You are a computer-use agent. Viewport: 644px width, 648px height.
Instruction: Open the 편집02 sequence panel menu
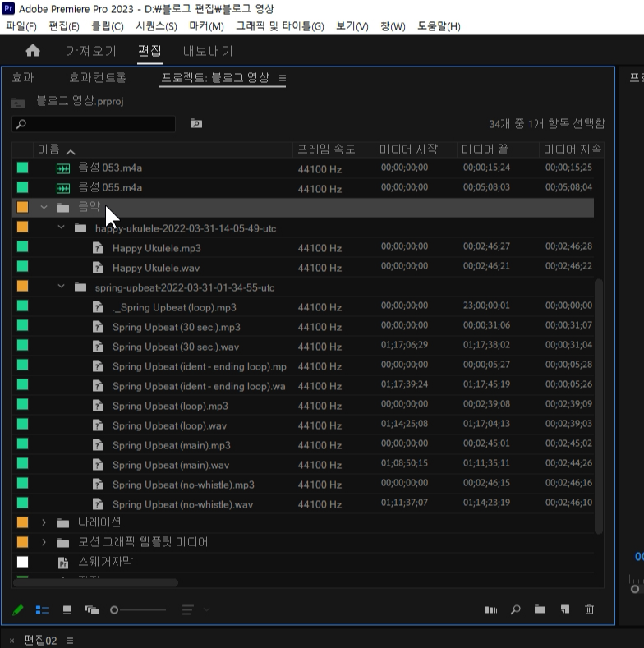pyautogui.click(x=70, y=641)
